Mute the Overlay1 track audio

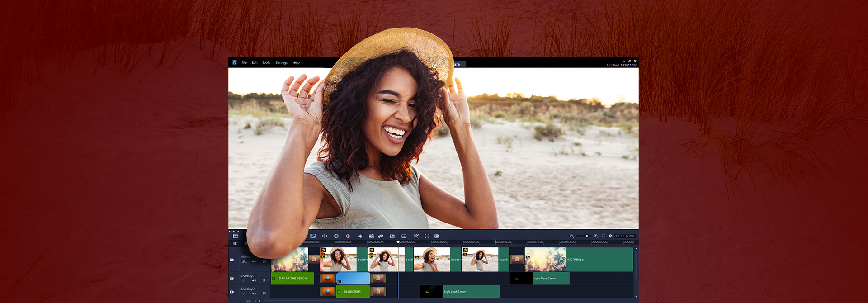click(x=254, y=280)
